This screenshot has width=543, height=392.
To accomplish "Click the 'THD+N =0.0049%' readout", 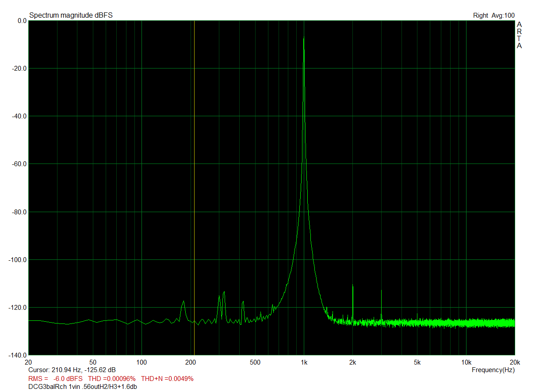I will pos(167,379).
